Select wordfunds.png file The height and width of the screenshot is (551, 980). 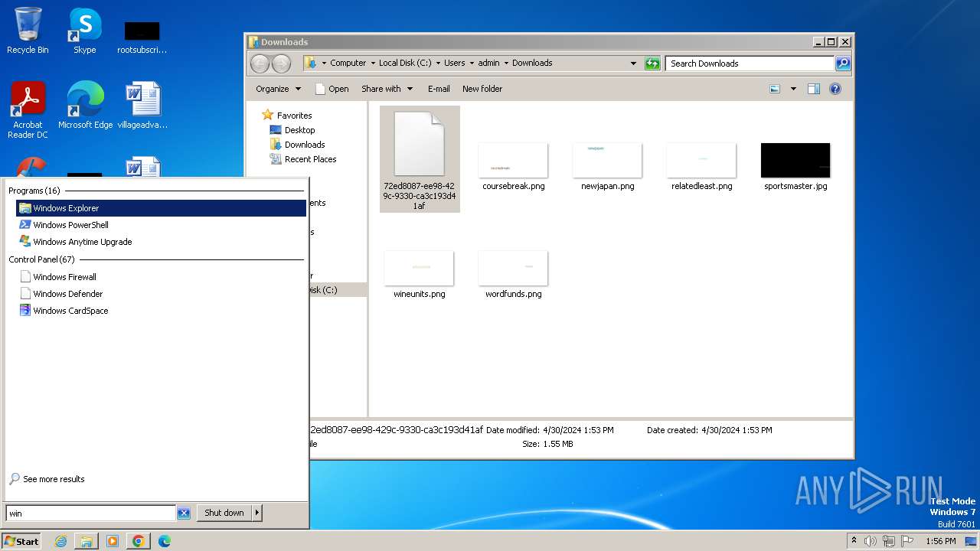click(x=514, y=274)
